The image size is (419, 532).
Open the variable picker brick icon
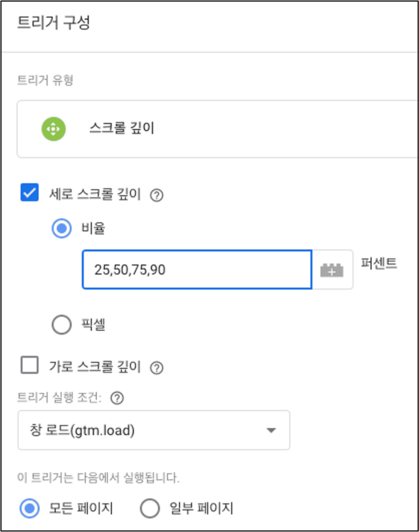(332, 270)
